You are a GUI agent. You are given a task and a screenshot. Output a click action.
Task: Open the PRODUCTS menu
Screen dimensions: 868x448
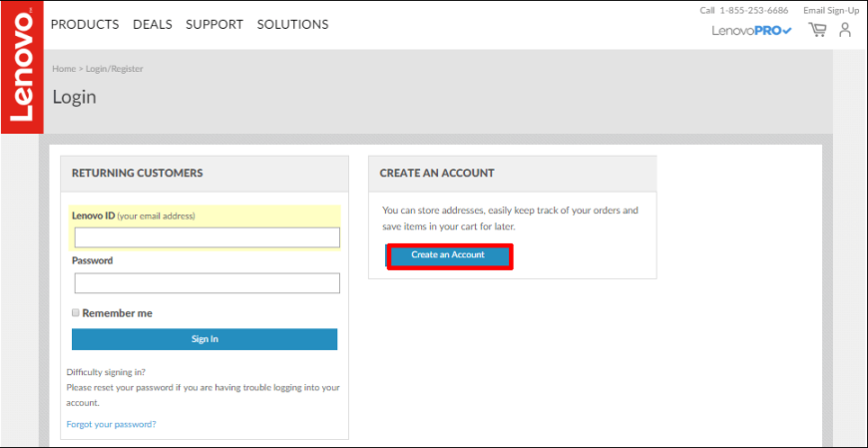[85, 24]
